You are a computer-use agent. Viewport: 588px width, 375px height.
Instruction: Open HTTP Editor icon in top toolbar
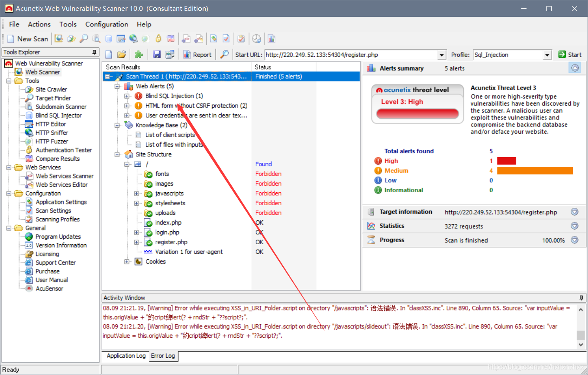pos(121,39)
